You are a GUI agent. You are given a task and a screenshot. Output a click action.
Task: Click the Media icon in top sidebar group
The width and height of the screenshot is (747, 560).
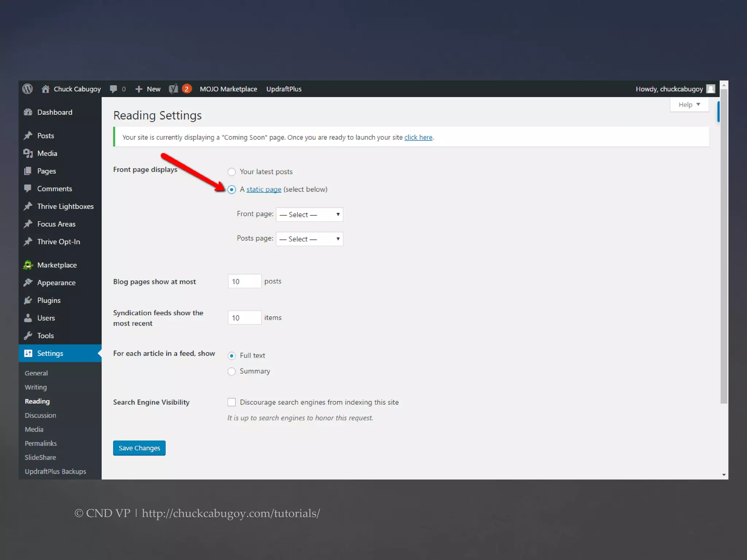(28, 153)
